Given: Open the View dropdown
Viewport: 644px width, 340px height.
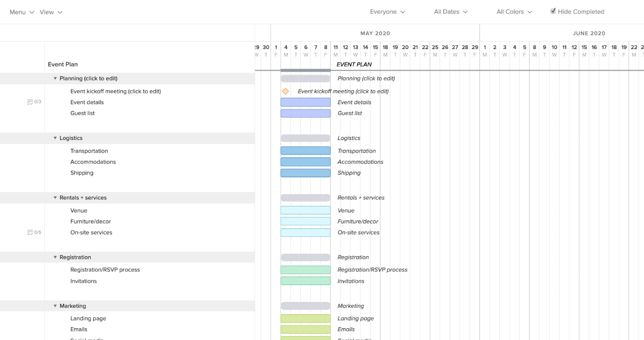Looking at the screenshot, I should (x=50, y=11).
